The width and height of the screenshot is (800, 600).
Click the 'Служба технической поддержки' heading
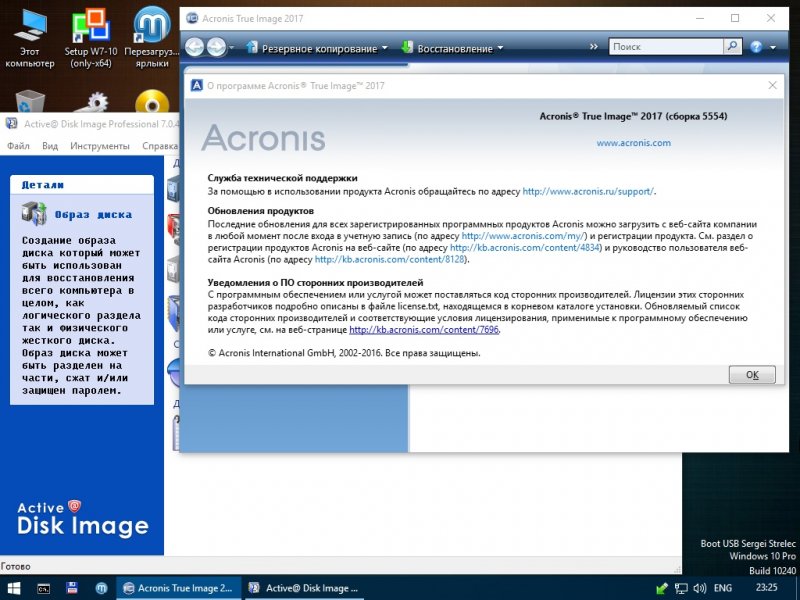point(282,178)
